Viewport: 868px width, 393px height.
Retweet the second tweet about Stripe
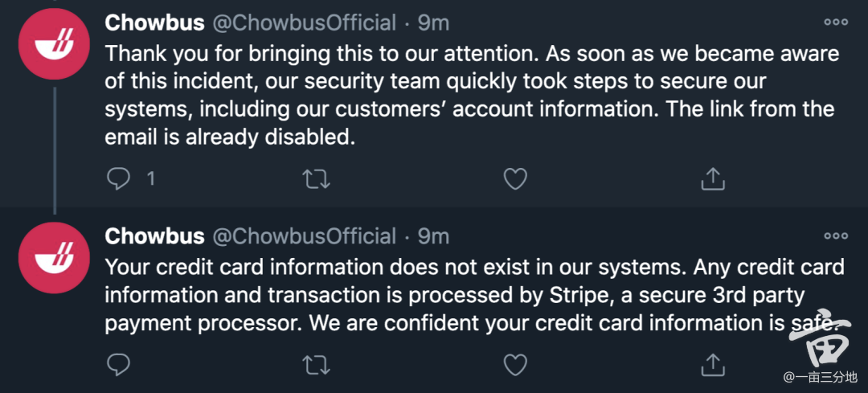[317, 366]
